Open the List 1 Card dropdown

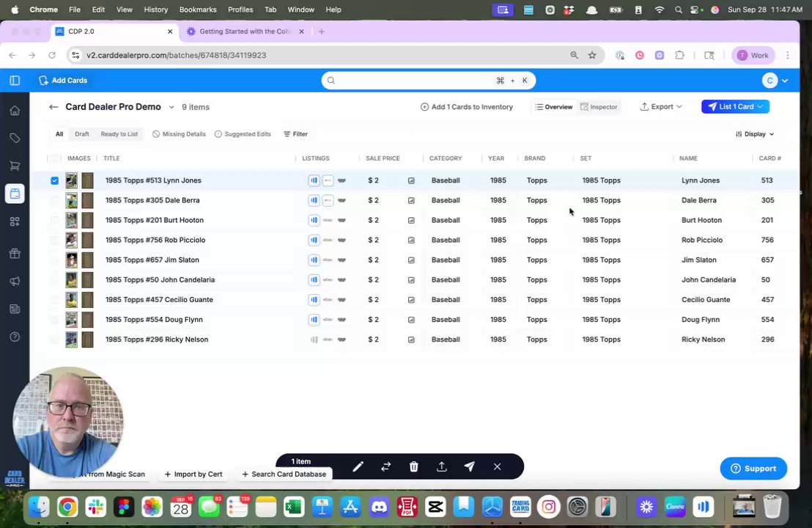pyautogui.click(x=735, y=107)
